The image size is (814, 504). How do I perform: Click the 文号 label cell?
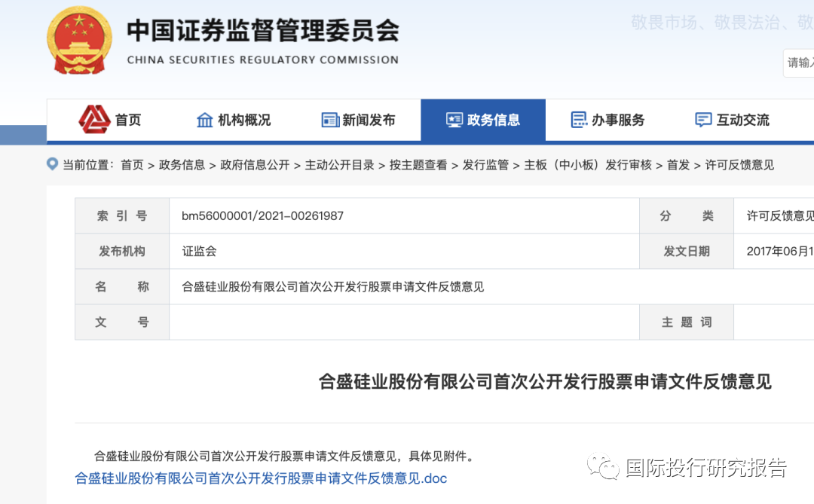(122, 322)
